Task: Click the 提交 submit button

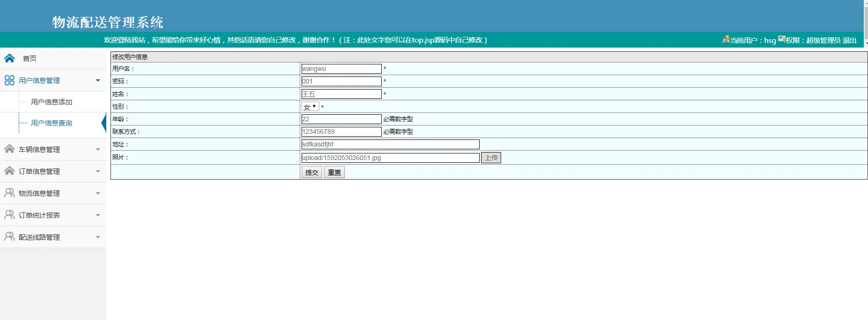Action: [x=312, y=173]
